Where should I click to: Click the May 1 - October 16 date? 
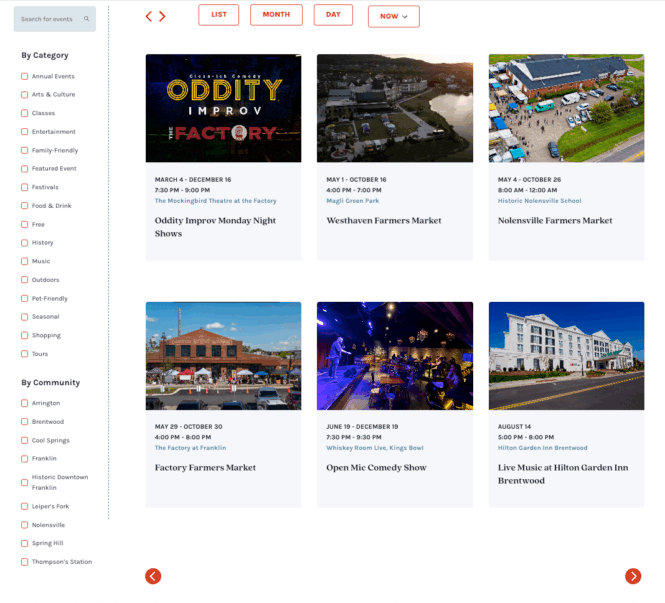(x=356, y=180)
